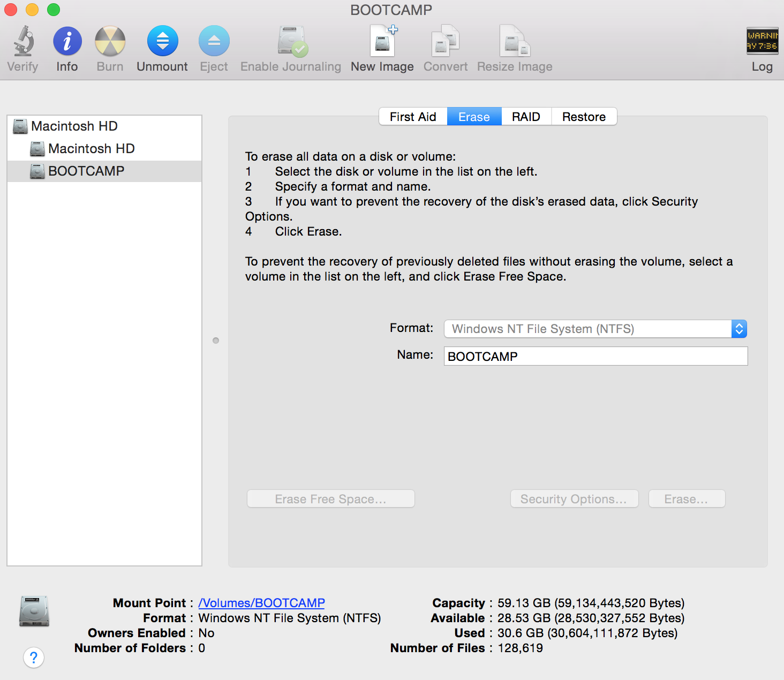This screenshot has width=784, height=680.
Task: Click the Eject toolbar icon
Action: 214,41
